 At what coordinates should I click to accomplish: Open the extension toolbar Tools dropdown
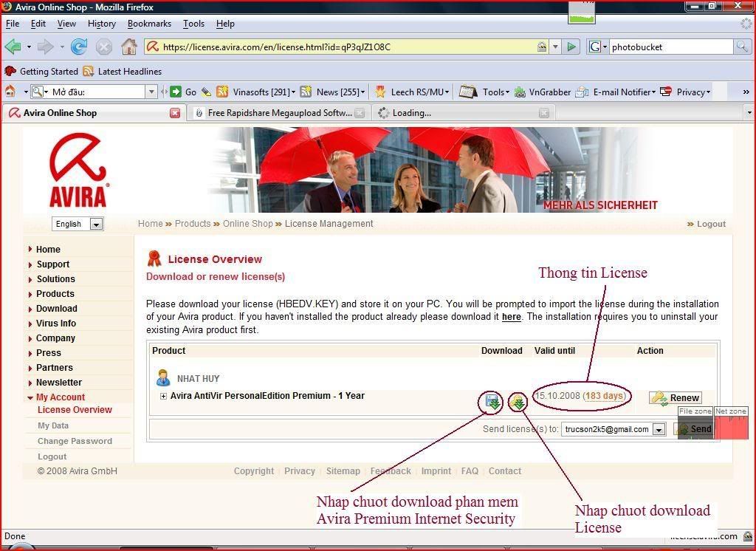coord(484,92)
